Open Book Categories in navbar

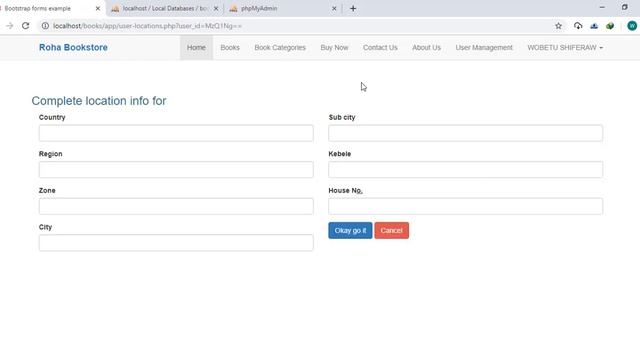(280, 48)
